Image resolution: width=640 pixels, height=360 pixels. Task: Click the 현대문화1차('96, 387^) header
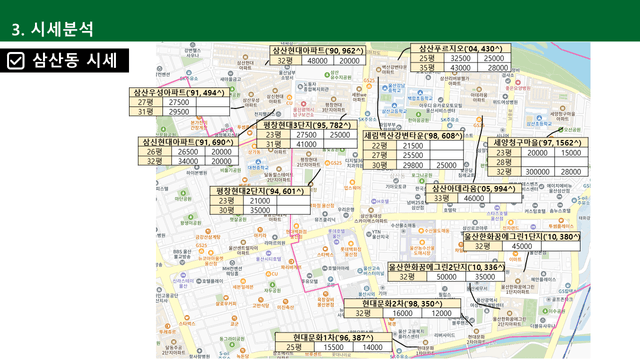(333, 338)
